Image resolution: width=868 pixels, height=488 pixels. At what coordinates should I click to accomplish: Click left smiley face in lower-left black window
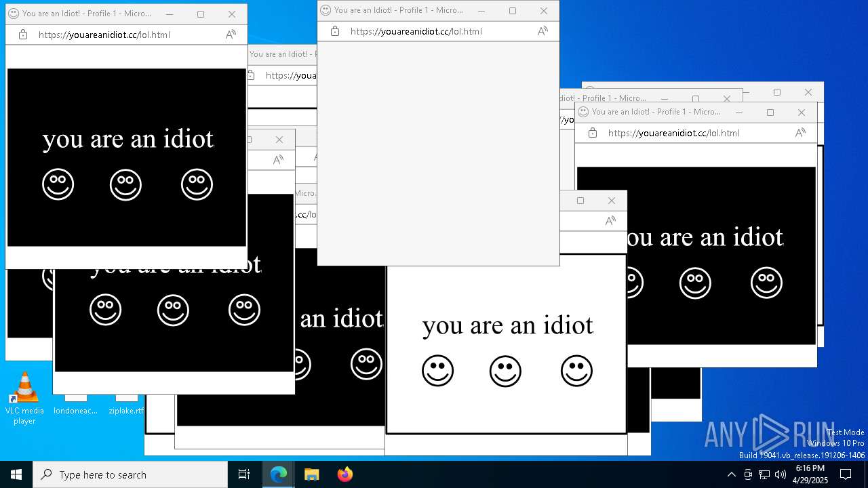(x=105, y=310)
